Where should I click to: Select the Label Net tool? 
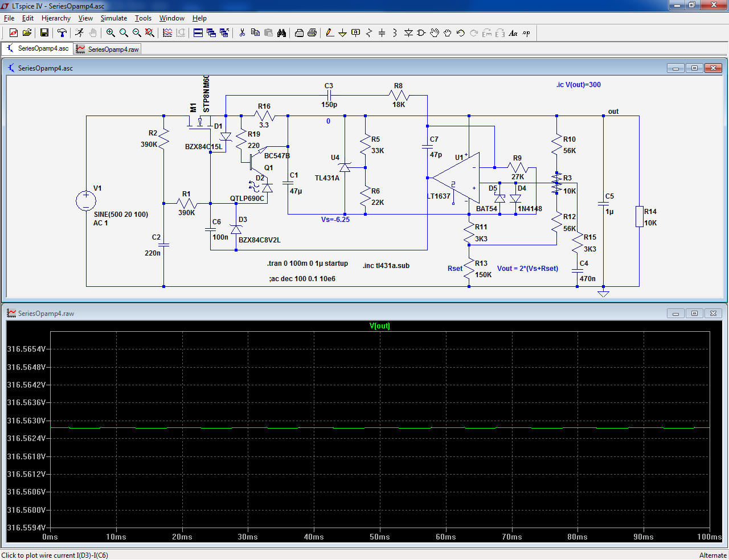356,33
